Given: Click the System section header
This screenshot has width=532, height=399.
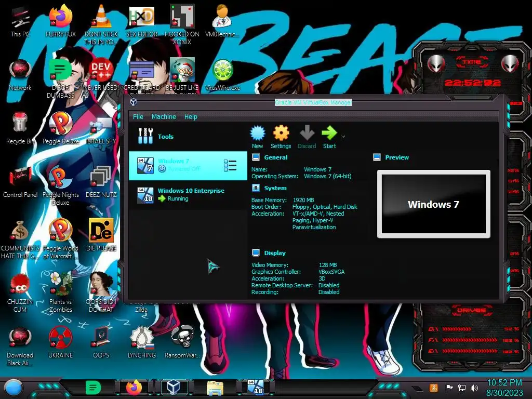Looking at the screenshot, I should (275, 188).
